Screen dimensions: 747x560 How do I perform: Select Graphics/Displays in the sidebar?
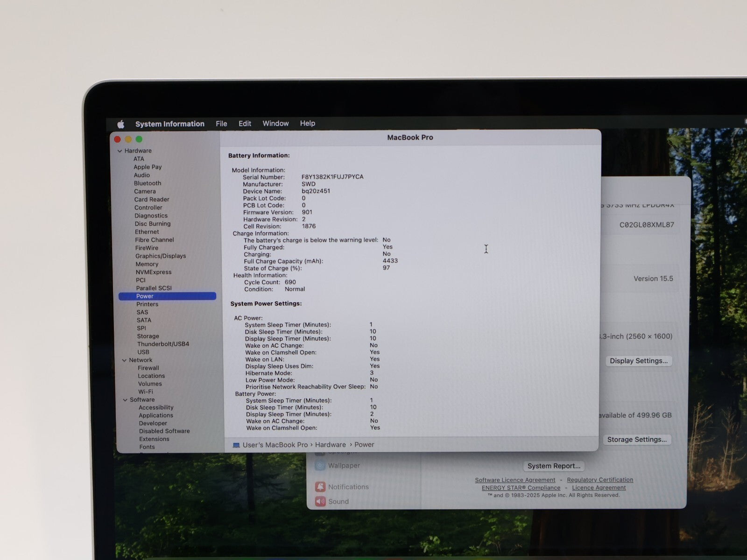coord(161,256)
